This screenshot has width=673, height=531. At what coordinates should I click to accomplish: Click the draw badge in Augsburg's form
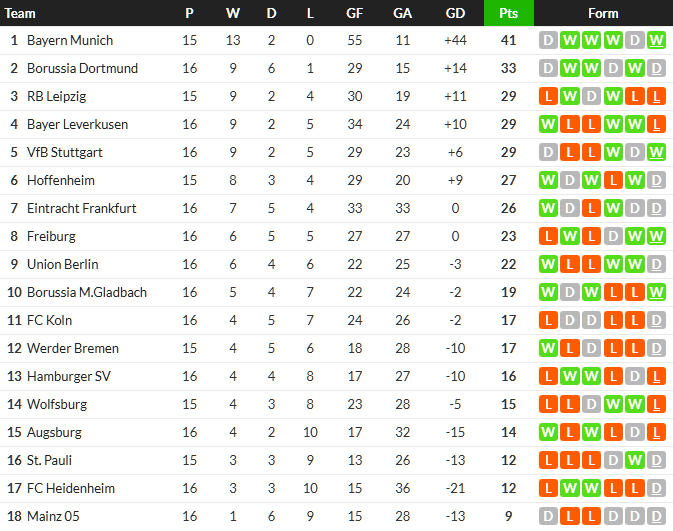[635, 433]
